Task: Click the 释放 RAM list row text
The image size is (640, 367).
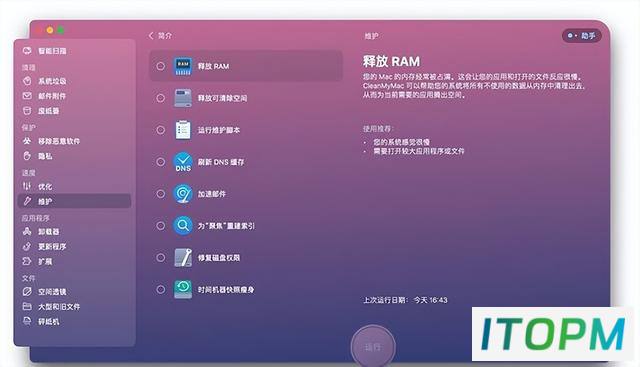Action: click(x=213, y=66)
